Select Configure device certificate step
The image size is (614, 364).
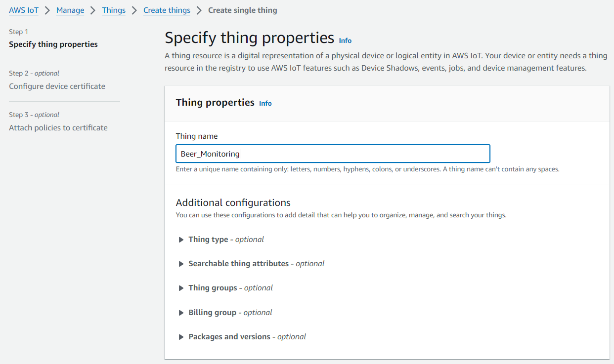pyautogui.click(x=57, y=86)
